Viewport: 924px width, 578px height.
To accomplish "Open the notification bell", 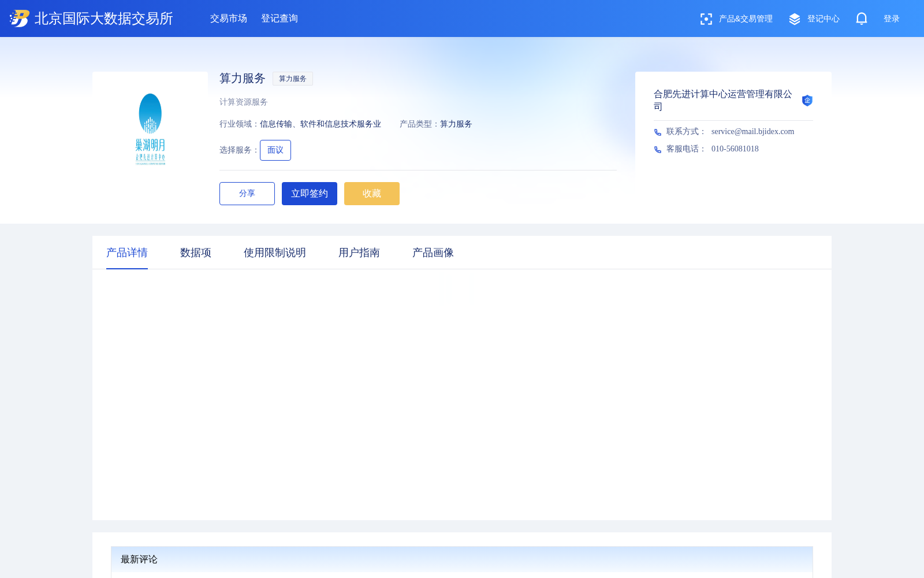I will click(x=862, y=18).
